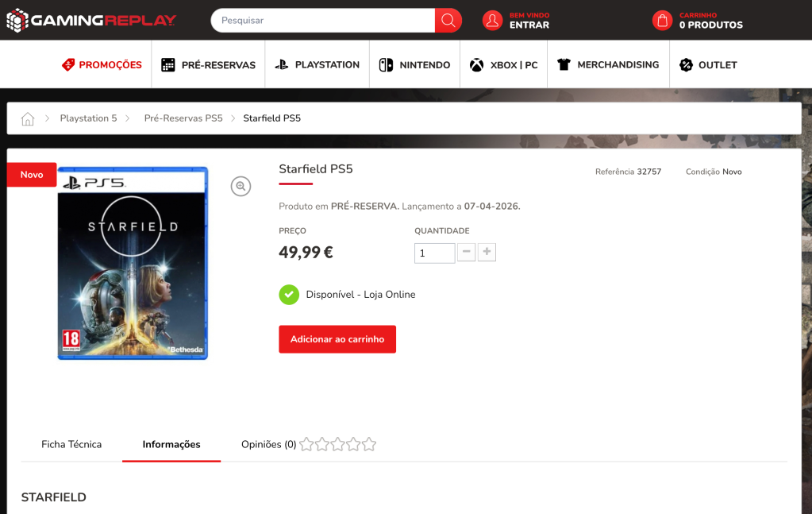Screen dimensions: 812x514
Task: Click the magnifier search button
Action: [448, 21]
